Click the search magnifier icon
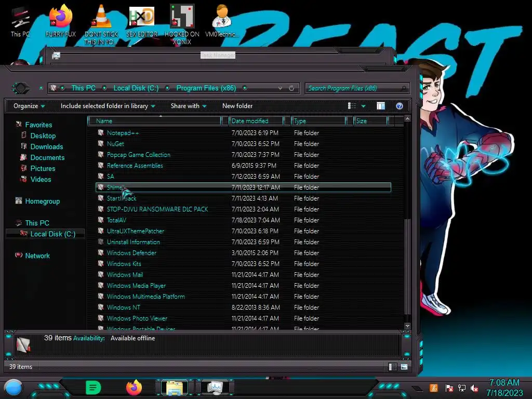The image size is (532, 399). 403,88
